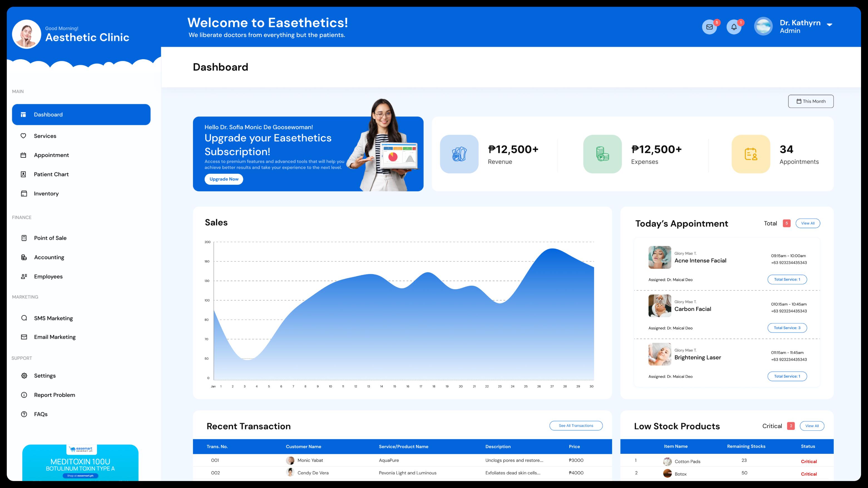Click the Settings gear icon in sidebar
Viewport: 868px width, 488px height.
(x=24, y=375)
